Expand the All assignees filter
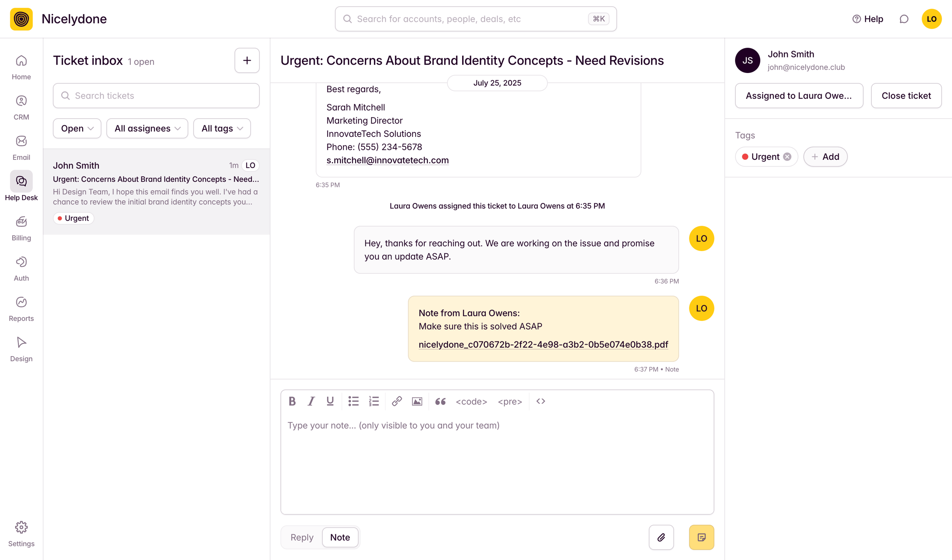This screenshot has width=952, height=560. (147, 128)
